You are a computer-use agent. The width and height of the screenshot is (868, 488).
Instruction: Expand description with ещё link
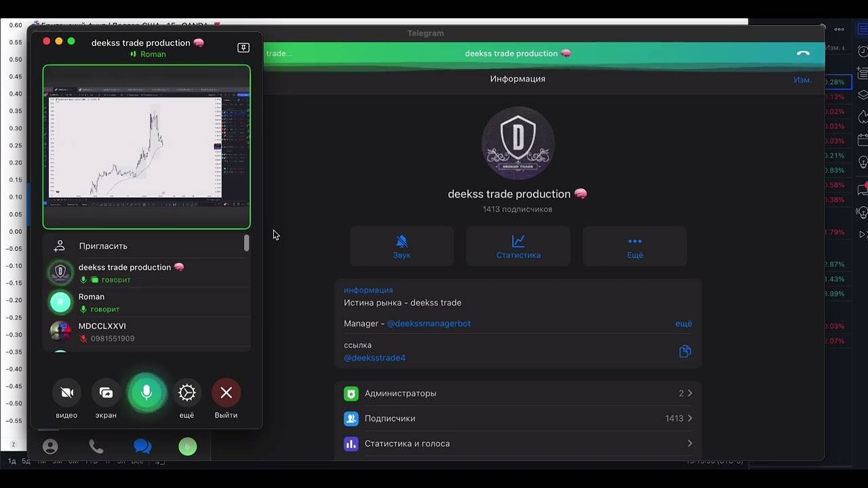684,323
